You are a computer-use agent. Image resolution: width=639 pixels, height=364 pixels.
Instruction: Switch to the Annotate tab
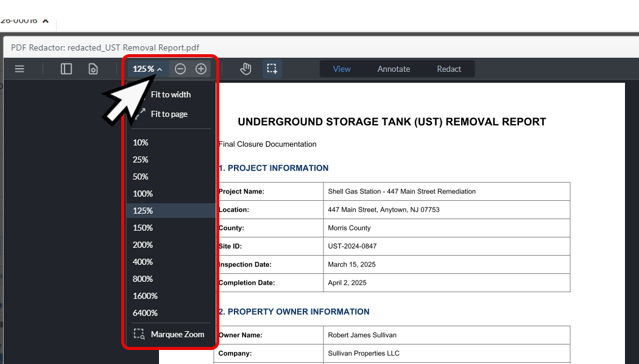tap(393, 69)
